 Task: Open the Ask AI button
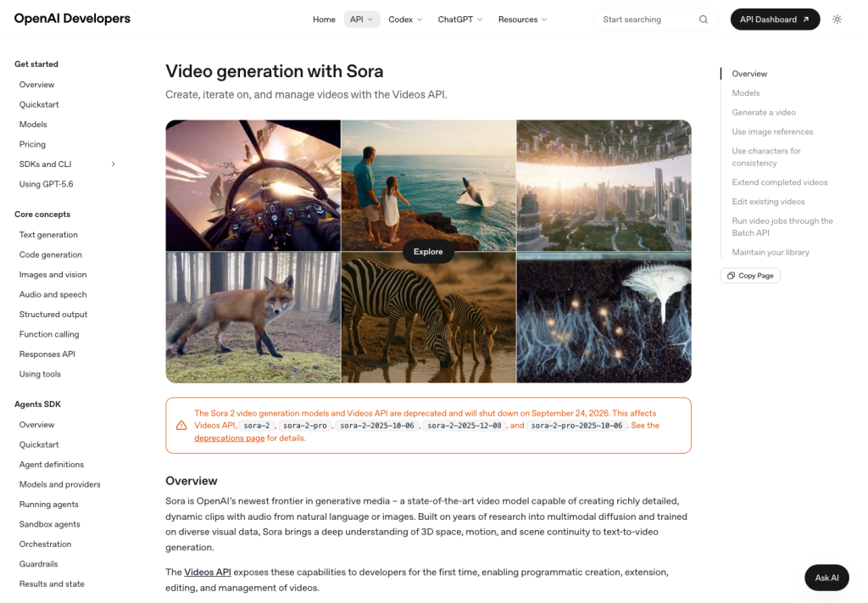(x=826, y=578)
